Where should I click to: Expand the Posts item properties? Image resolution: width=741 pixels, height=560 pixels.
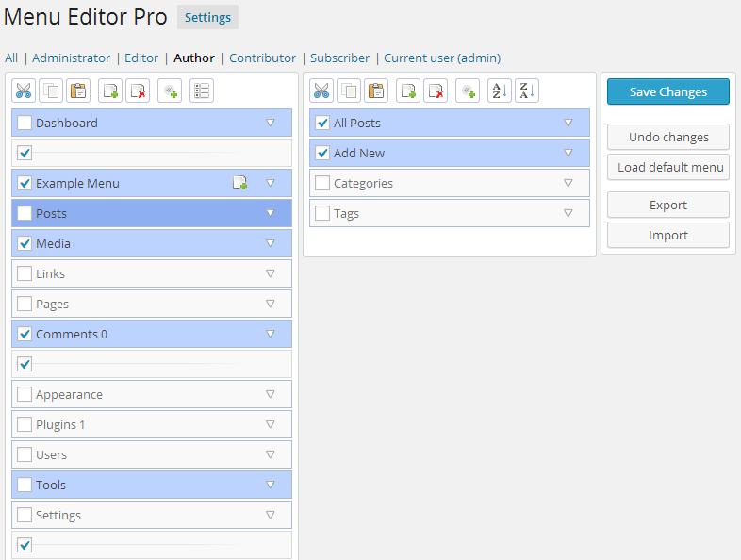point(271,213)
